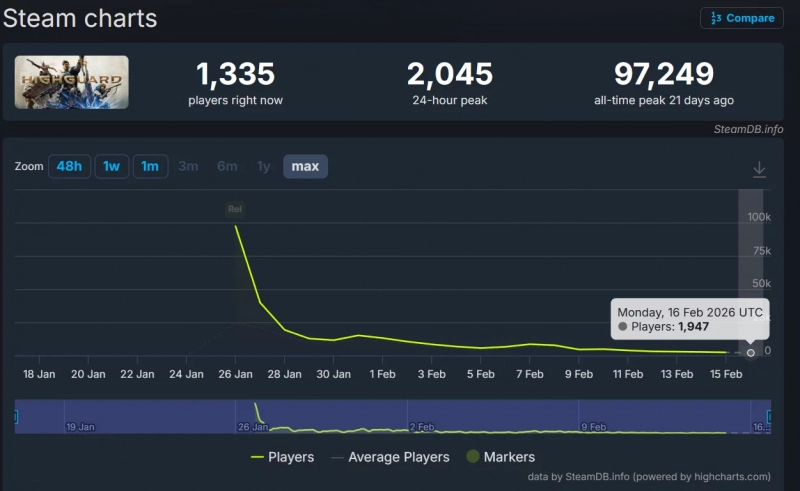Toggle Average Players series in legend
800x491 pixels.
coord(391,457)
